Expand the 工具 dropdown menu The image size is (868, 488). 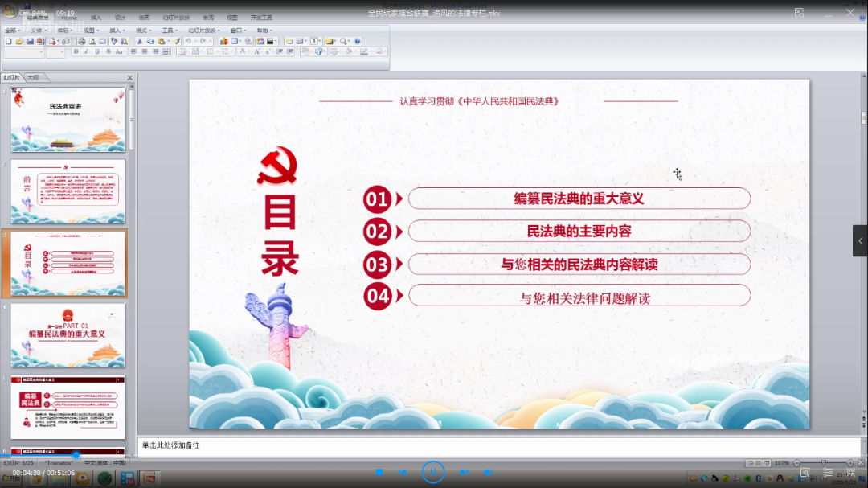tap(169, 31)
